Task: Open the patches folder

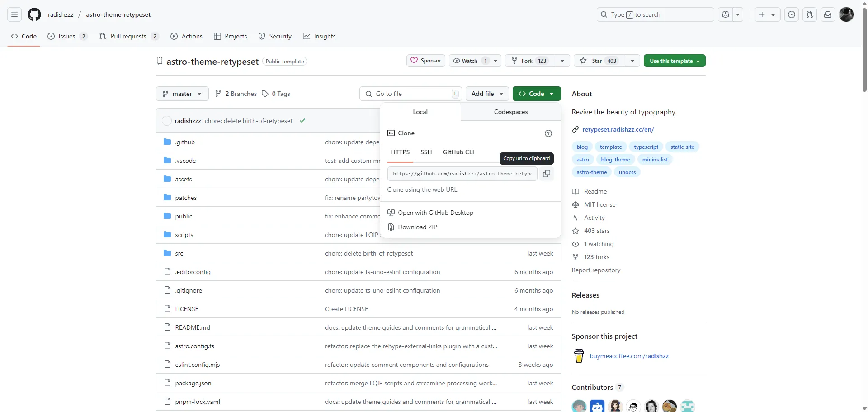Action: point(186,198)
